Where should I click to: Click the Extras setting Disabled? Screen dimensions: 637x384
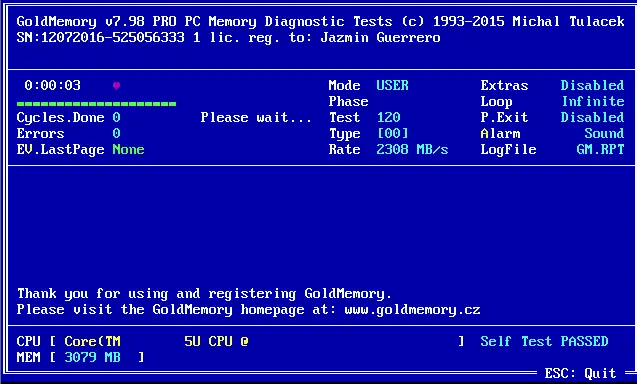[x=592, y=85]
